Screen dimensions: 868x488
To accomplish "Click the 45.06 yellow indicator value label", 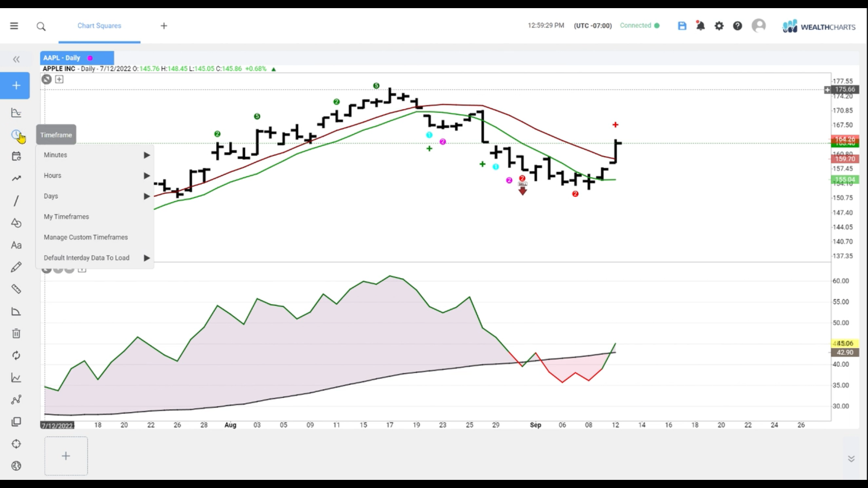I will tap(845, 343).
